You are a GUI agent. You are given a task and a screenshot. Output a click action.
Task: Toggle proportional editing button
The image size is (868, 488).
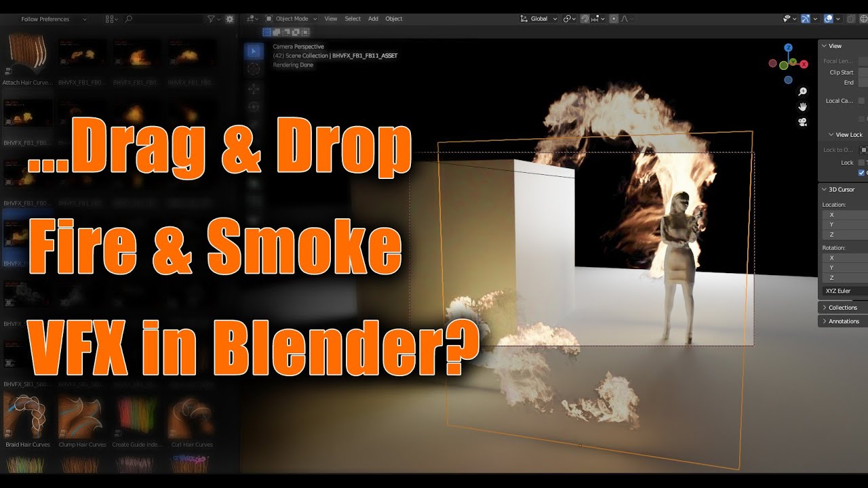614,19
